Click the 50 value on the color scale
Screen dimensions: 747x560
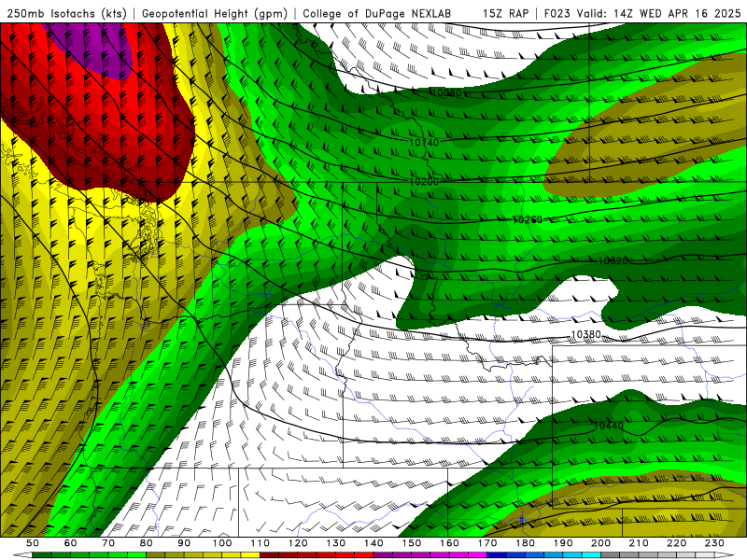[33, 543]
